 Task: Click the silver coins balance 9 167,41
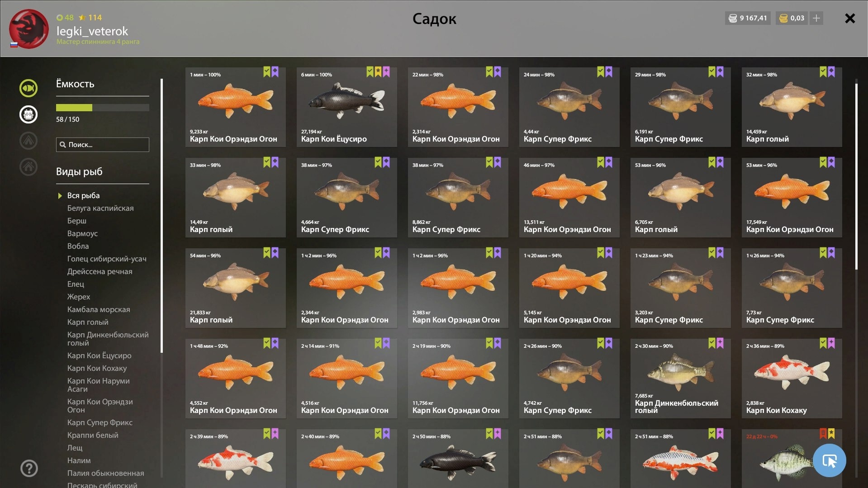tap(748, 18)
